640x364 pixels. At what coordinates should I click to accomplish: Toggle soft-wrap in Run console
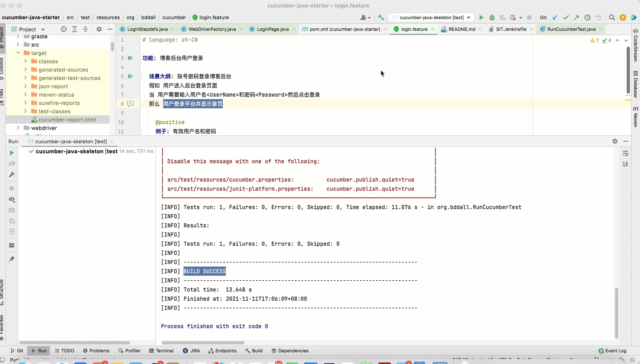coord(625,154)
